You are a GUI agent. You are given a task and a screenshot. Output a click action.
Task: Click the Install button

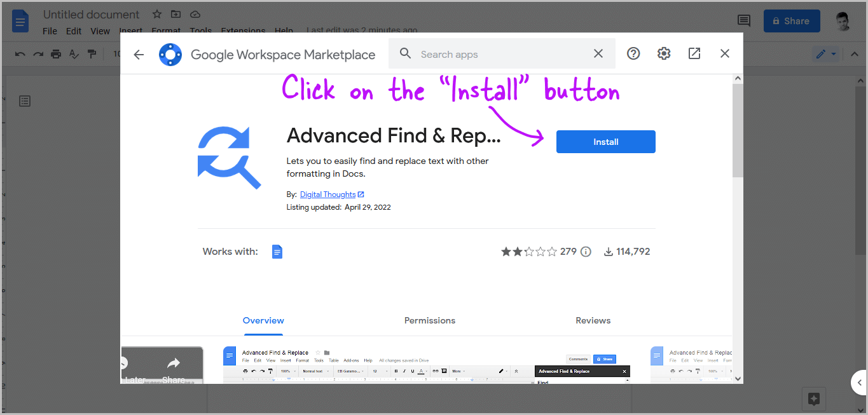click(605, 141)
